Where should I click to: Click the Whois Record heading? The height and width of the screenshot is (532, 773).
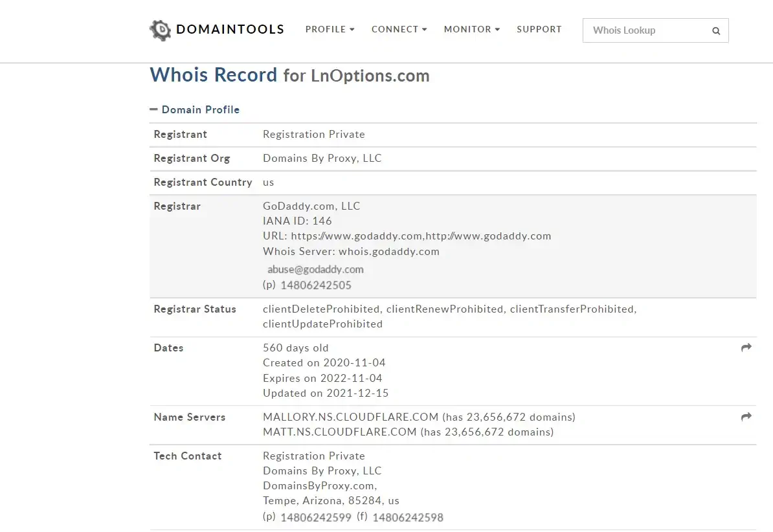tap(214, 75)
